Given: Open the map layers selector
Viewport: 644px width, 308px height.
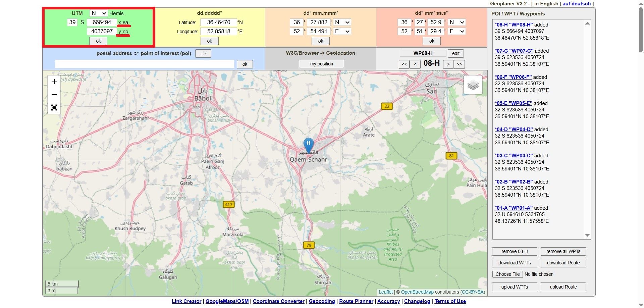Looking at the screenshot, I should (x=473, y=85).
